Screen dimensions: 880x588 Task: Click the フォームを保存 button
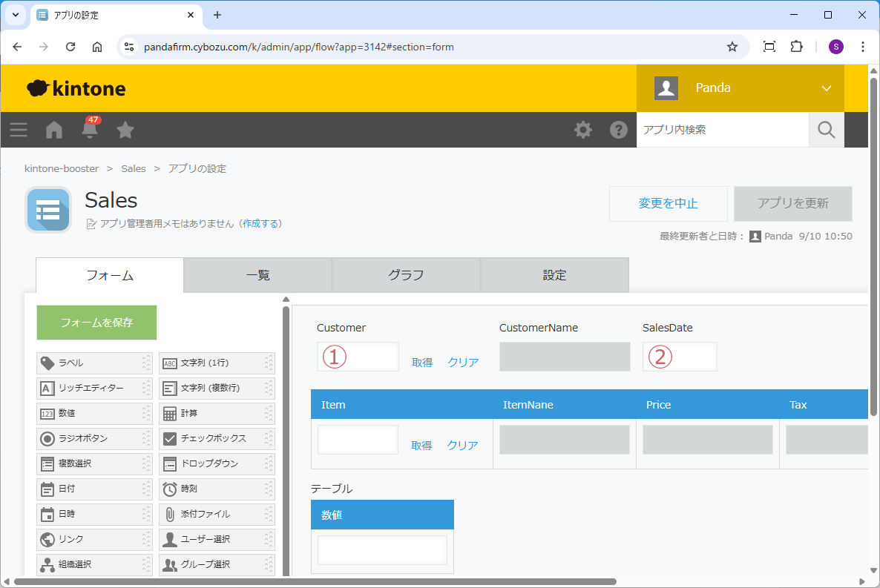click(x=96, y=323)
